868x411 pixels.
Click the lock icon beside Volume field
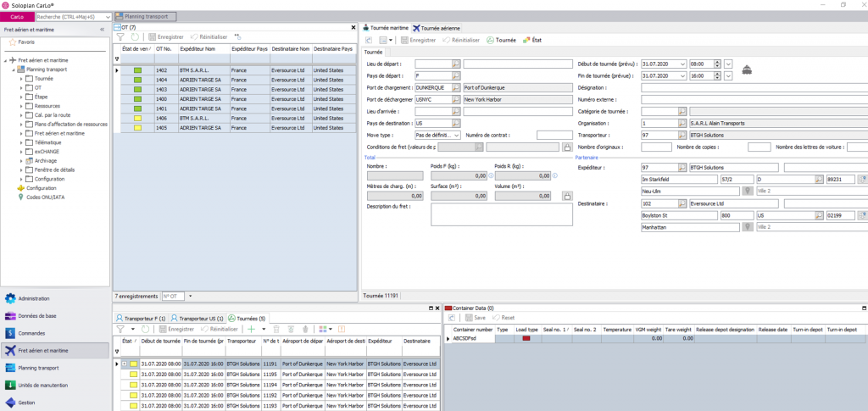click(567, 196)
